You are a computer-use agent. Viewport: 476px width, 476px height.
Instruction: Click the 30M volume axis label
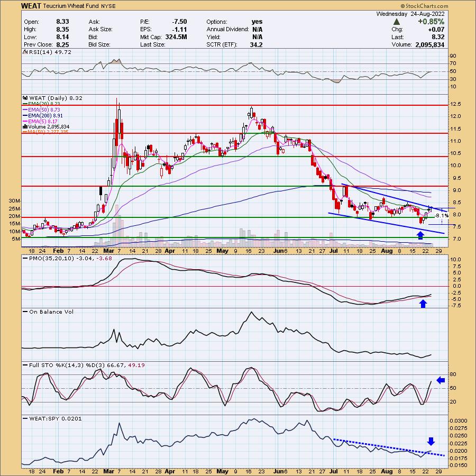(15, 201)
